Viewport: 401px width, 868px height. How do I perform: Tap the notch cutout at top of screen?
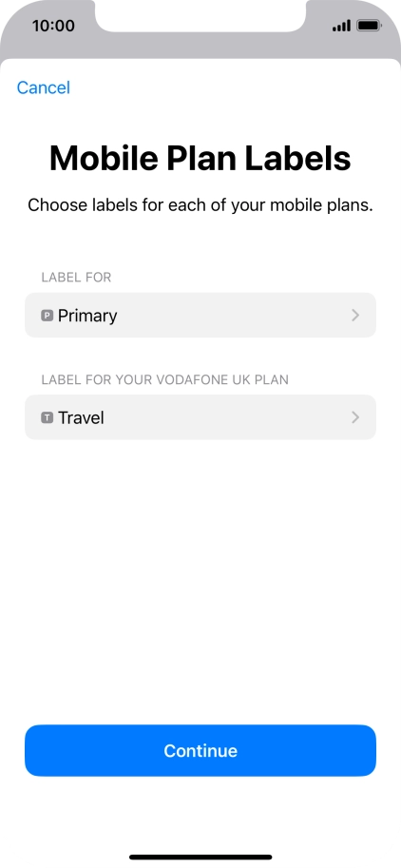click(200, 15)
